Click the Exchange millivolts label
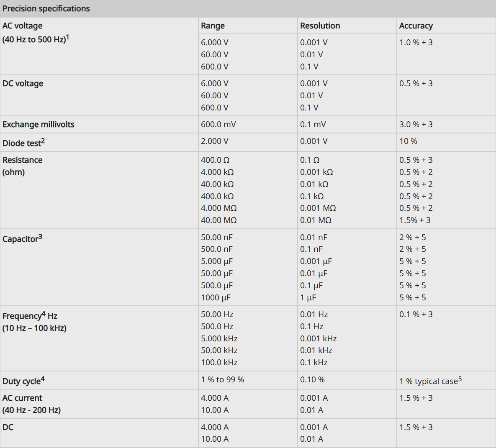This screenshot has width=496, height=448. (x=38, y=125)
